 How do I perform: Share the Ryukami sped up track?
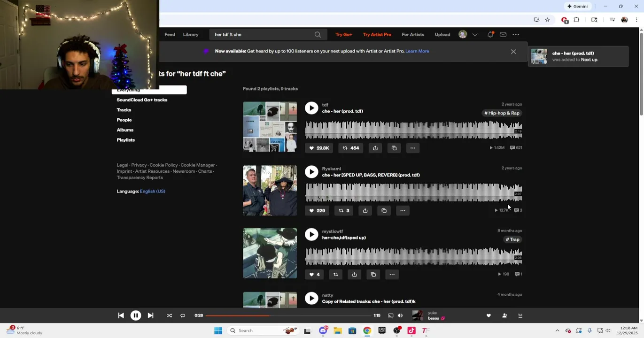click(365, 210)
